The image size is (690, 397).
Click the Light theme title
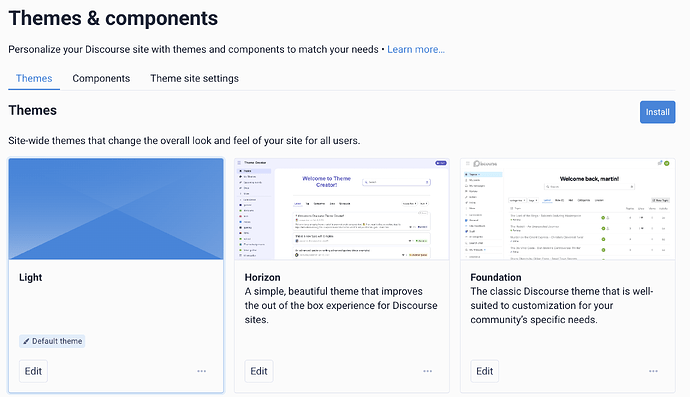coord(30,277)
